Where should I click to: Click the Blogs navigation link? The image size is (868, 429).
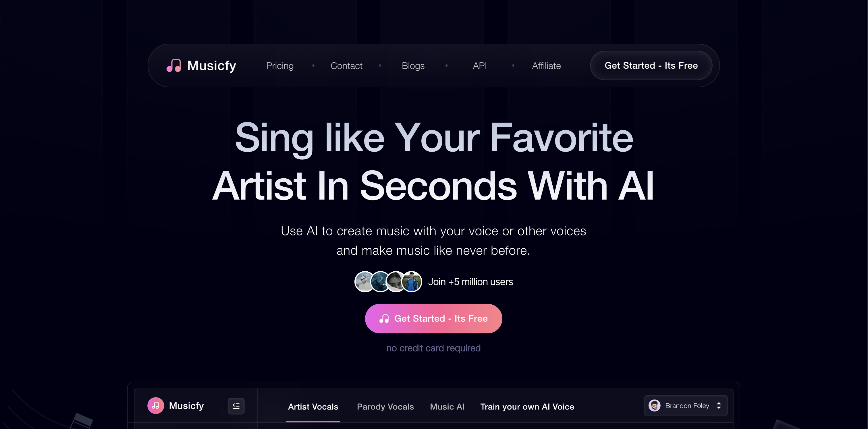pos(413,65)
